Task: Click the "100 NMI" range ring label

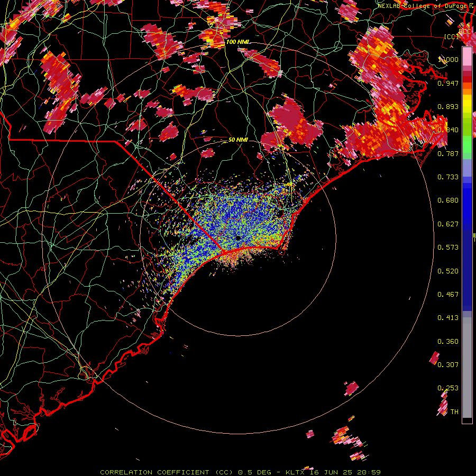Action: (x=237, y=42)
